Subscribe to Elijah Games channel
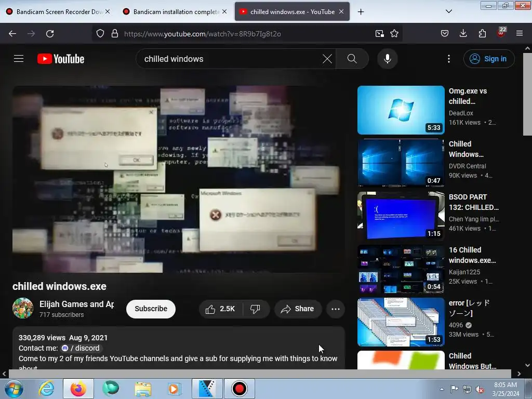The width and height of the screenshot is (532, 399). (x=151, y=309)
